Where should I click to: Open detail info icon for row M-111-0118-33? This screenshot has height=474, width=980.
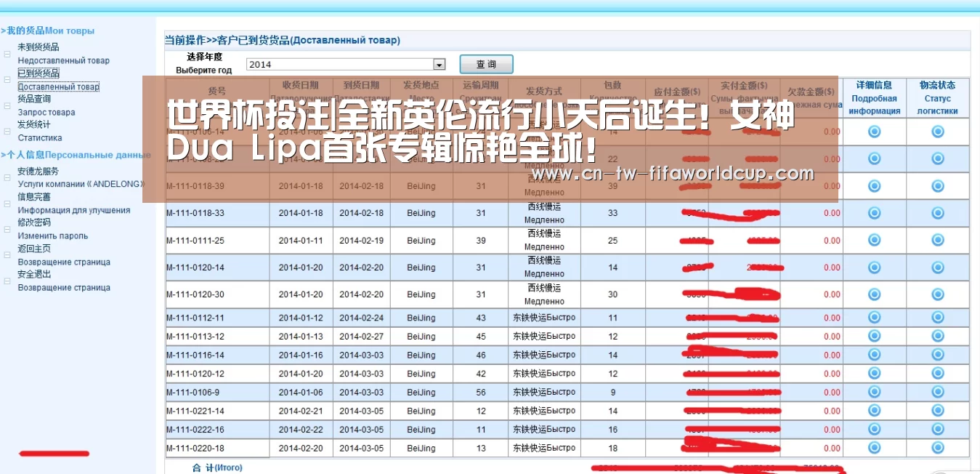pos(875,213)
